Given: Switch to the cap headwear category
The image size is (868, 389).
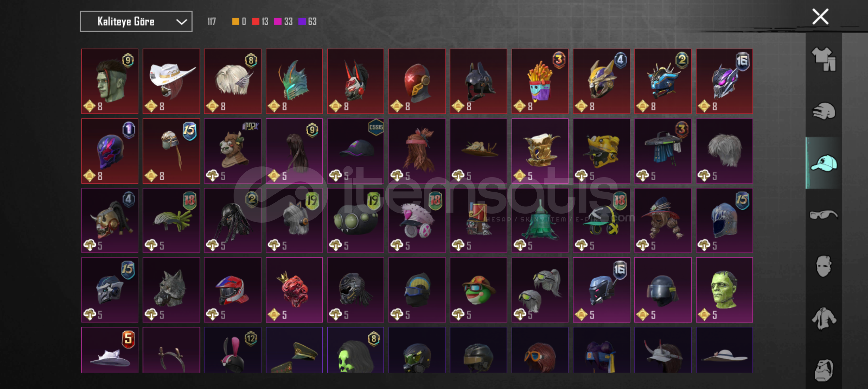Looking at the screenshot, I should (x=824, y=163).
